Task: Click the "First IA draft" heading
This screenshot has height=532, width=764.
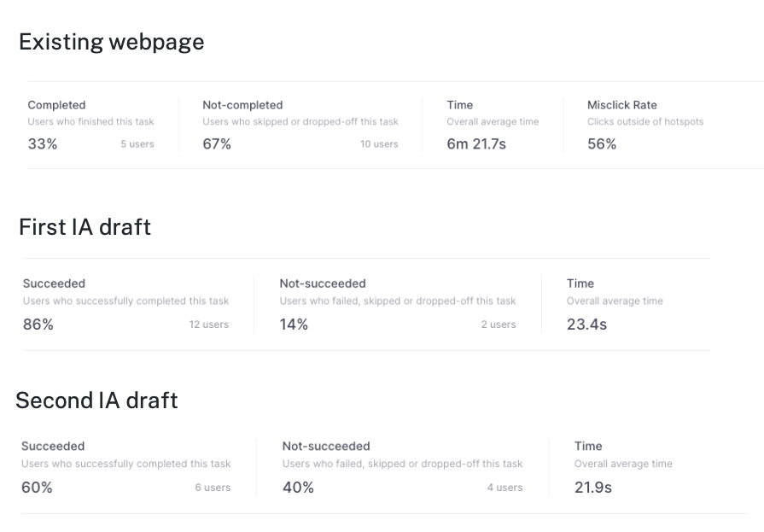Action: click(x=85, y=227)
